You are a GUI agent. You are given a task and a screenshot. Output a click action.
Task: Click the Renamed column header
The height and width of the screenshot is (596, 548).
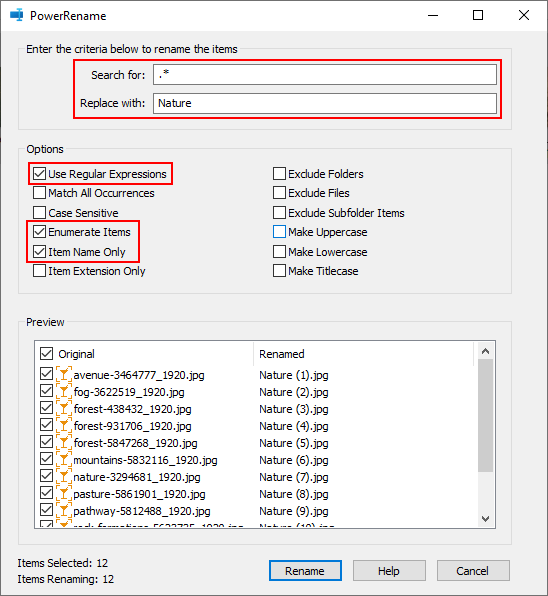tap(282, 354)
